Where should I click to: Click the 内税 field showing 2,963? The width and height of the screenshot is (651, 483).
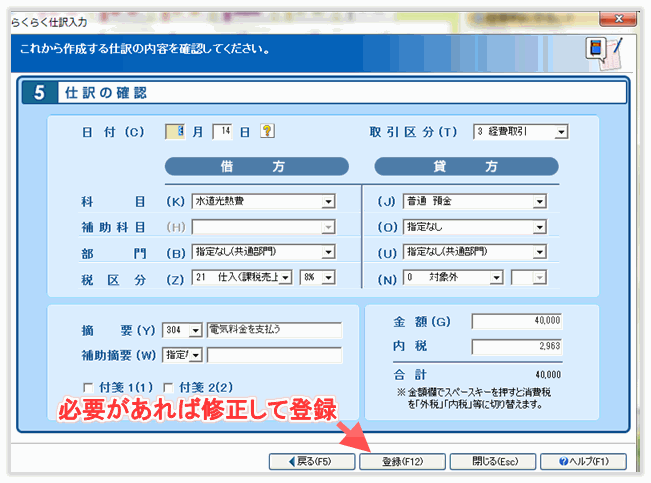(x=517, y=346)
